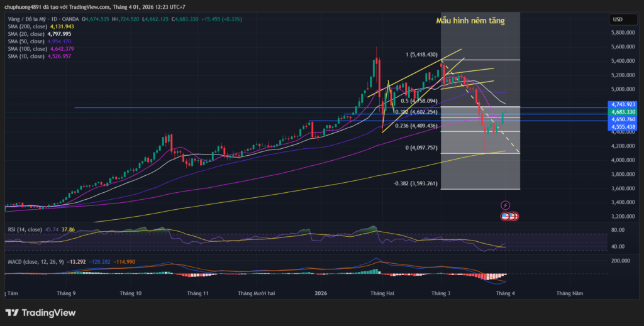Click the 'Tháng 4' time axis label
Screen dimensions: 644x326
pos(506,293)
